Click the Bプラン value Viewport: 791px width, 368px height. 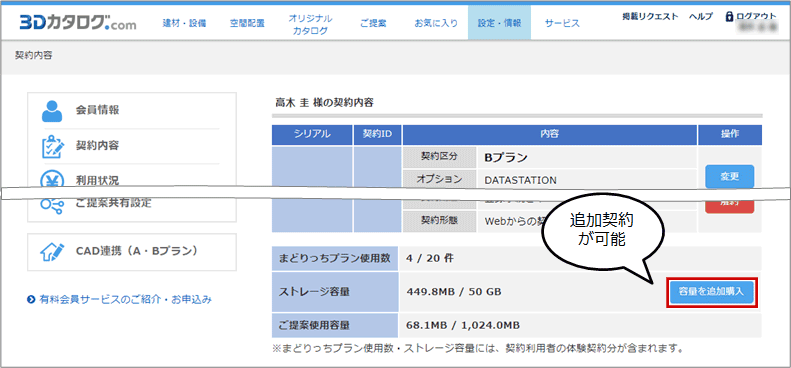click(505, 157)
